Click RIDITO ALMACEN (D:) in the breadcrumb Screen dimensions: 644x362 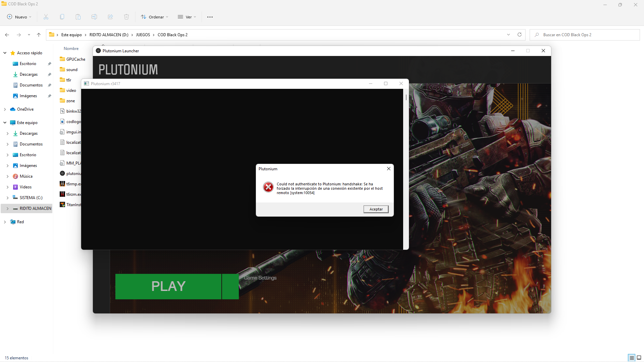point(109,35)
